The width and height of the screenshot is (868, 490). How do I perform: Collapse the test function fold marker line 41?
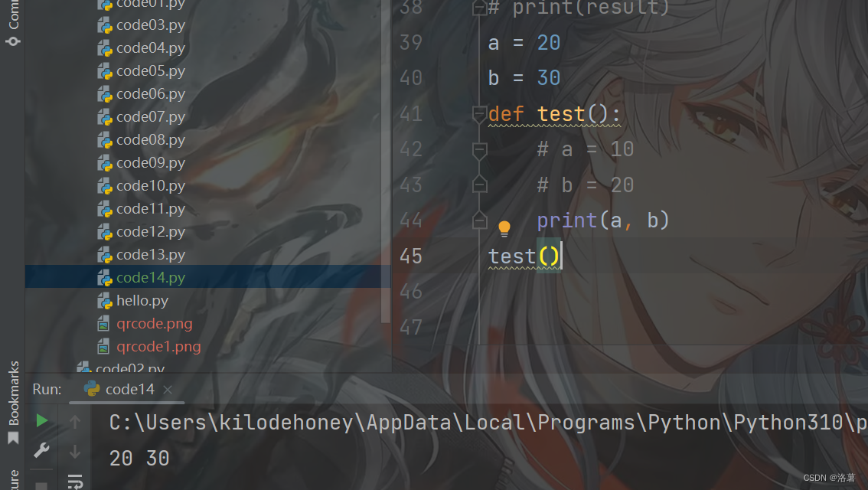click(x=479, y=114)
